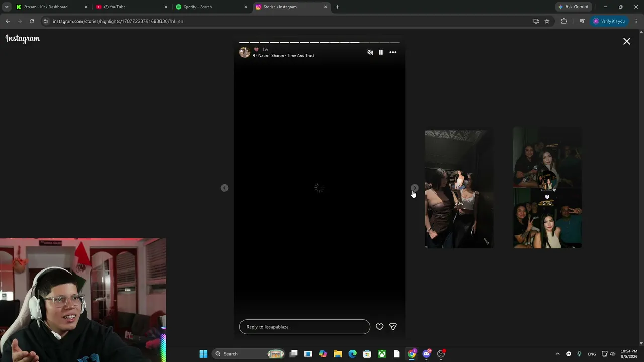Switch the ENG input language
The width and height of the screenshot is (644, 362).
[592, 354]
